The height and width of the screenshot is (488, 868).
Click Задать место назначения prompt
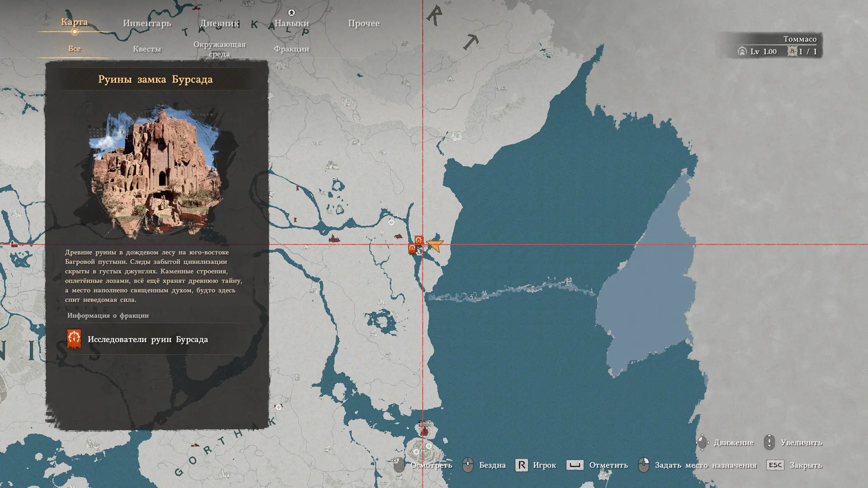pyautogui.click(x=705, y=465)
